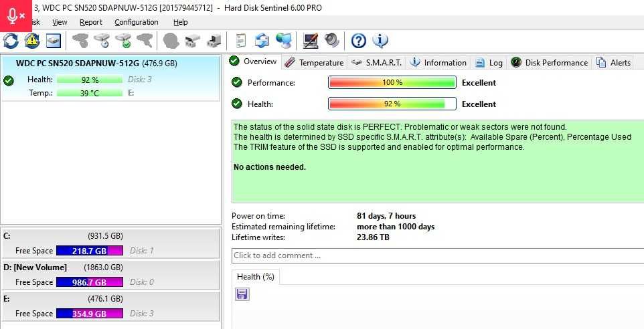The image size is (644, 329).
Task: Click the hard disk panel toolbar icon
Action: (x=54, y=41)
